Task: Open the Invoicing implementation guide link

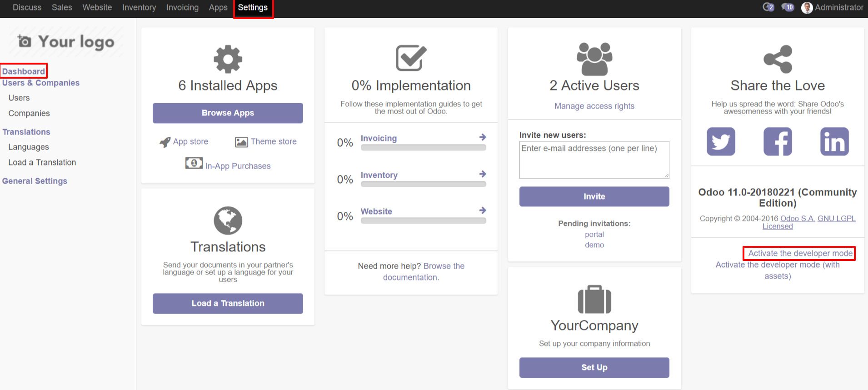Action: pos(379,138)
